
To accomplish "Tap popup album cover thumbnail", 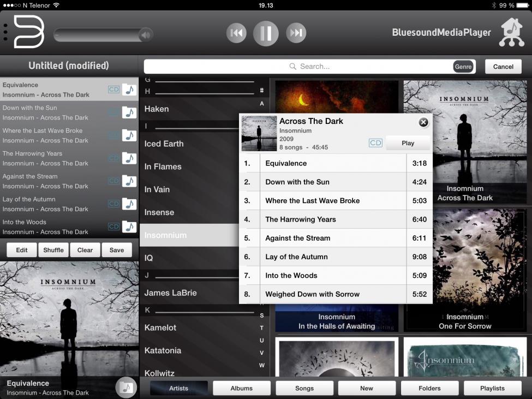I will [x=259, y=133].
